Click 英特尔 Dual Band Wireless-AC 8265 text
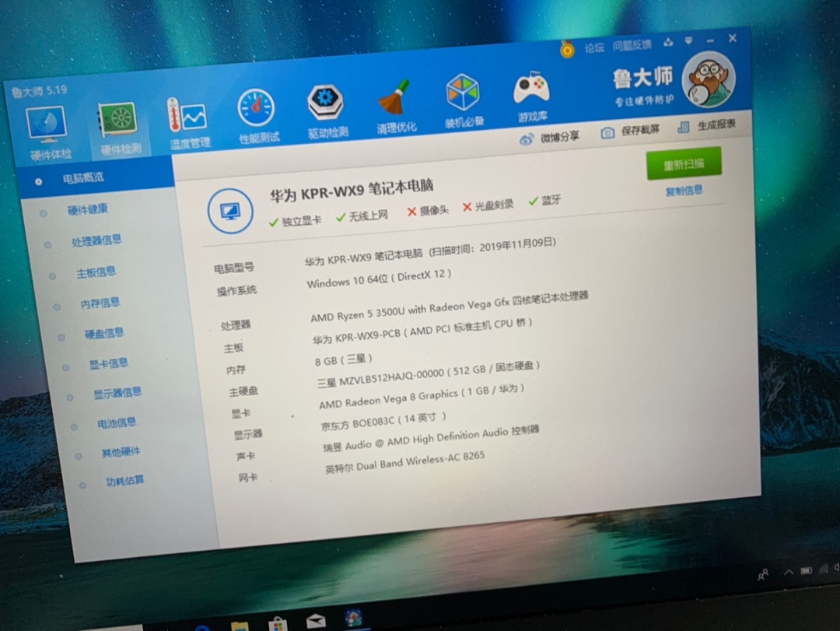Viewport: 840px width, 631px height. coord(404,463)
